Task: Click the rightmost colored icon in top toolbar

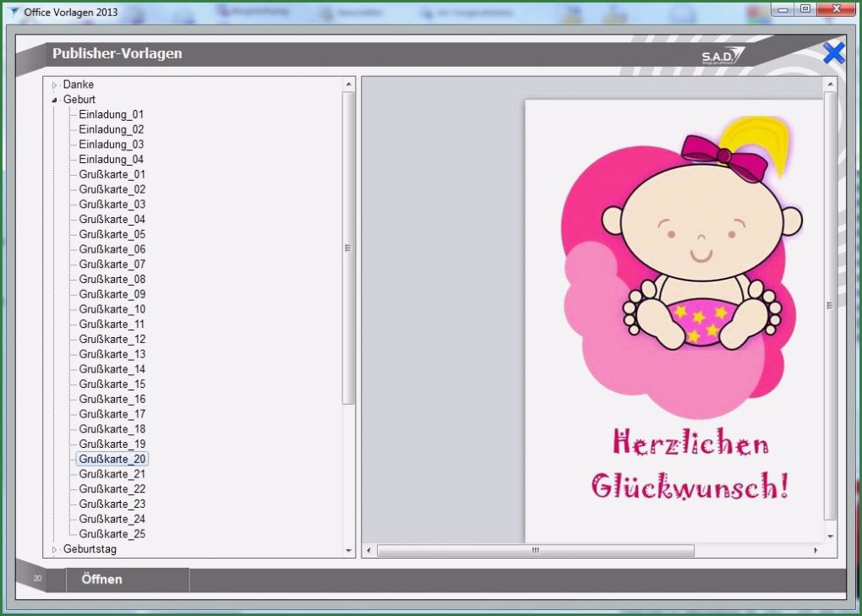Action: coord(754,14)
